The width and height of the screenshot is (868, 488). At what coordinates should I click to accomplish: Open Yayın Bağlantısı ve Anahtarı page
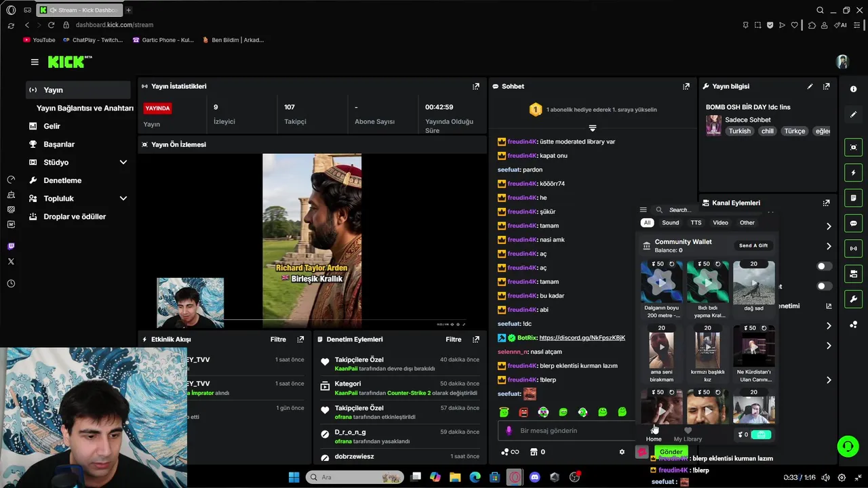click(x=85, y=108)
